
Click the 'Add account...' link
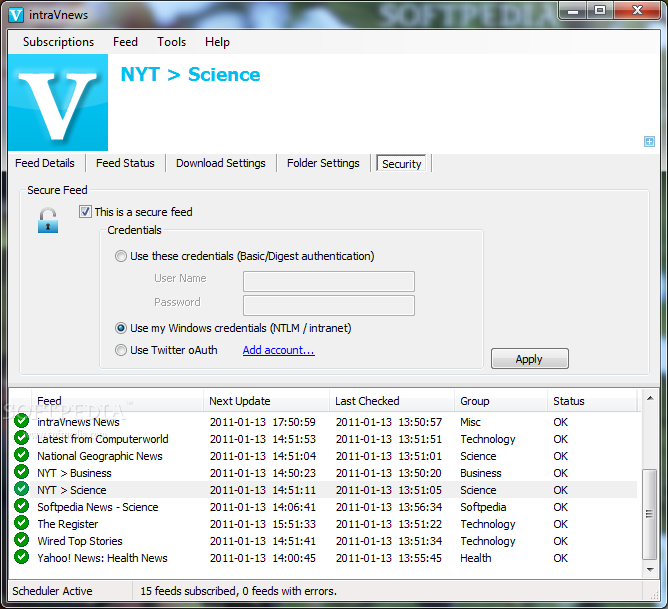coord(279,350)
